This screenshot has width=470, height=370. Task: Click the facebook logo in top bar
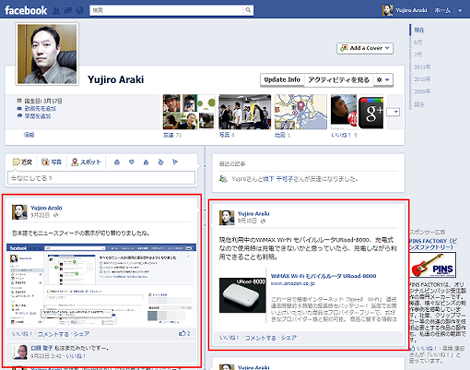26,10
